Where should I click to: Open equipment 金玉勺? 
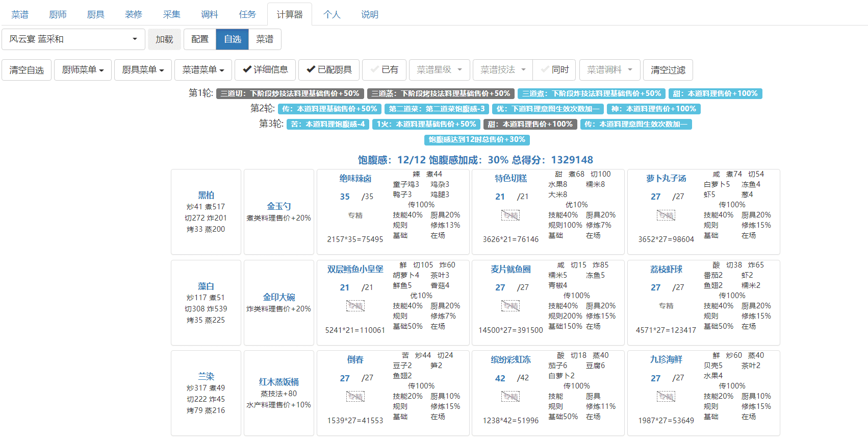pos(279,206)
